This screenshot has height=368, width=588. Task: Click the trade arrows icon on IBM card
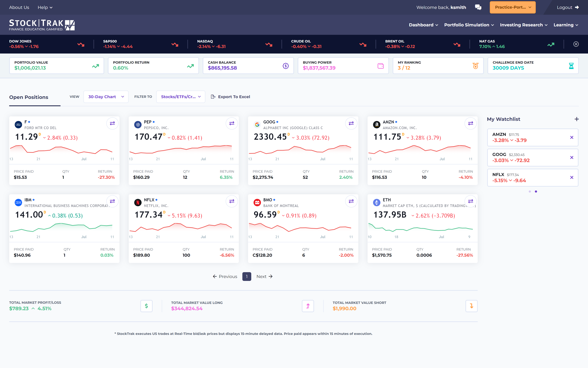(x=112, y=201)
